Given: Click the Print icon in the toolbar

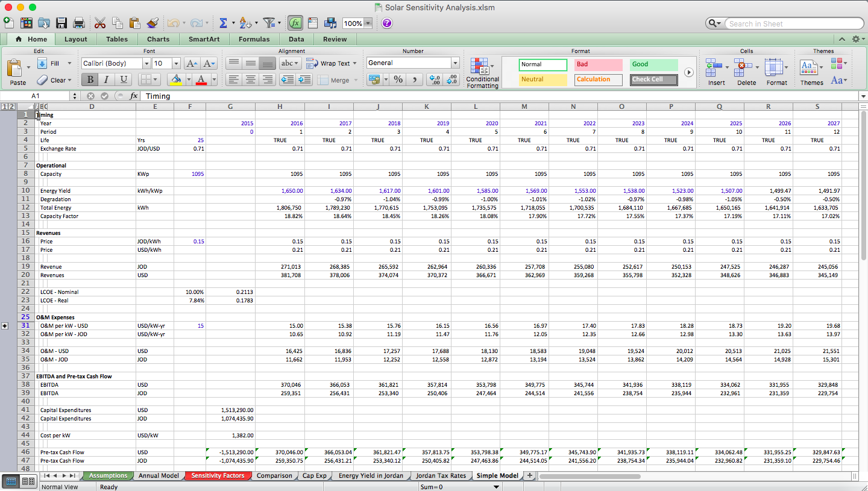Looking at the screenshot, I should tap(78, 23).
